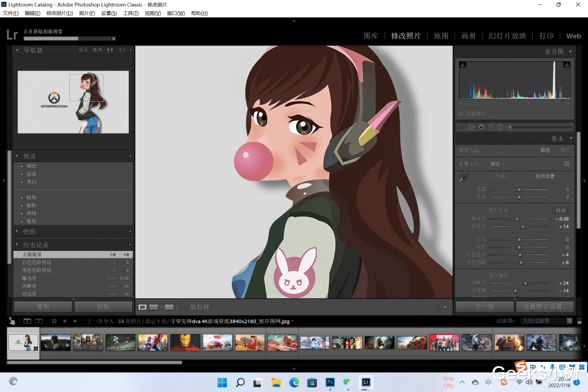
Task: Click main window display icon 1
Action: (x=27, y=321)
